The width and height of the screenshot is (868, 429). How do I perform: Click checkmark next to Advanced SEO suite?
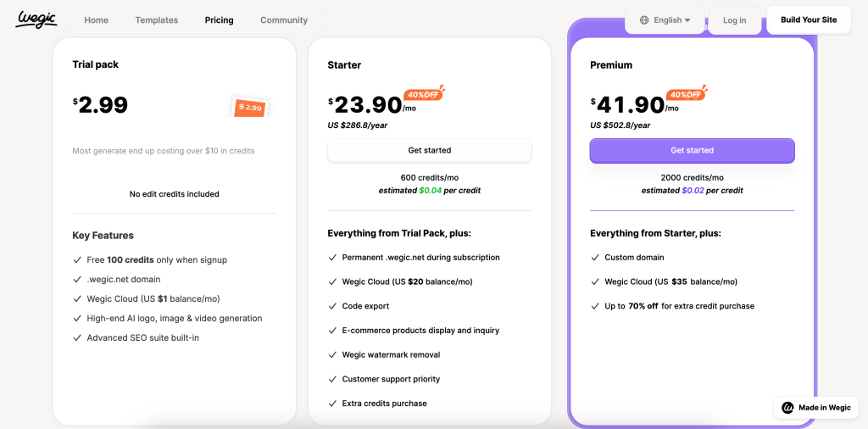click(77, 337)
